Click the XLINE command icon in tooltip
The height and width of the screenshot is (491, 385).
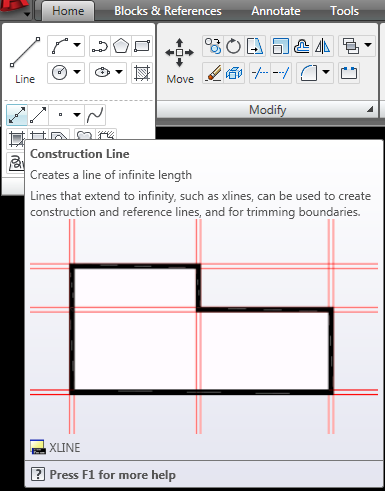[38, 447]
